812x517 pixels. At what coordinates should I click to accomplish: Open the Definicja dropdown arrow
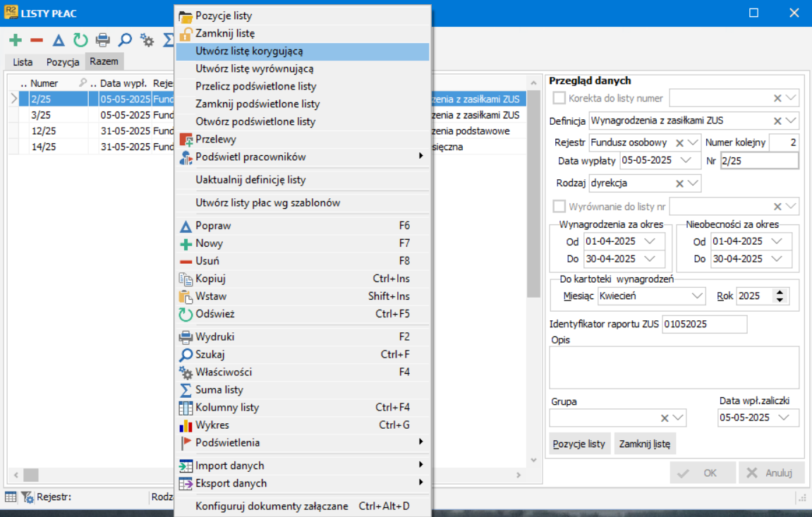coord(791,121)
